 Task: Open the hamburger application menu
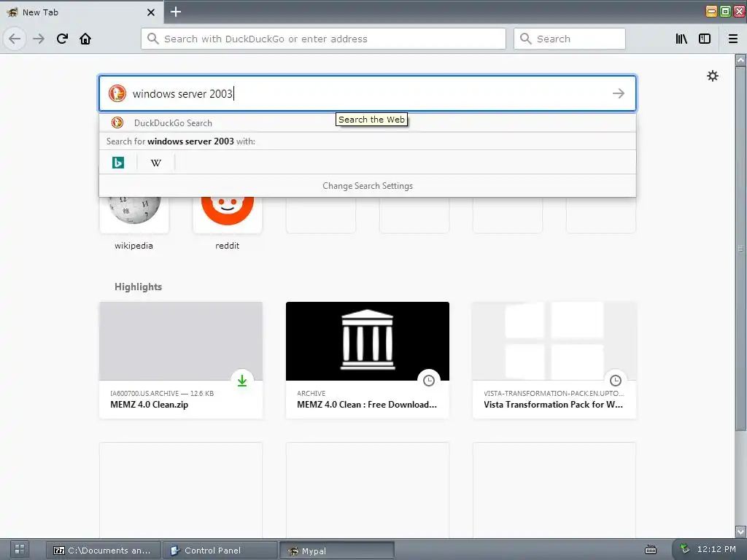[x=733, y=39]
